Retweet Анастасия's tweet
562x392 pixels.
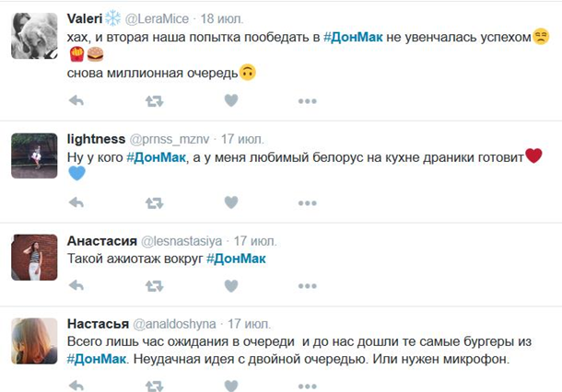point(154,285)
